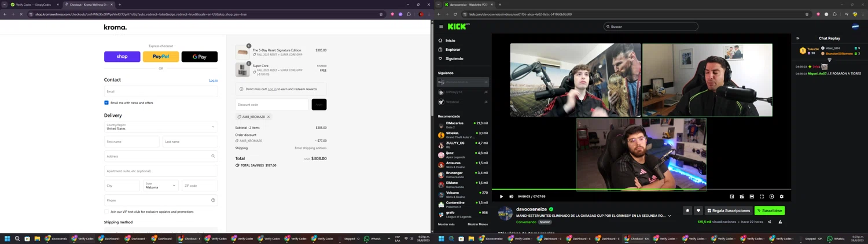868x244 pixels.
Task: Follow davooxeneize with the heart button
Action: [x=698, y=210]
